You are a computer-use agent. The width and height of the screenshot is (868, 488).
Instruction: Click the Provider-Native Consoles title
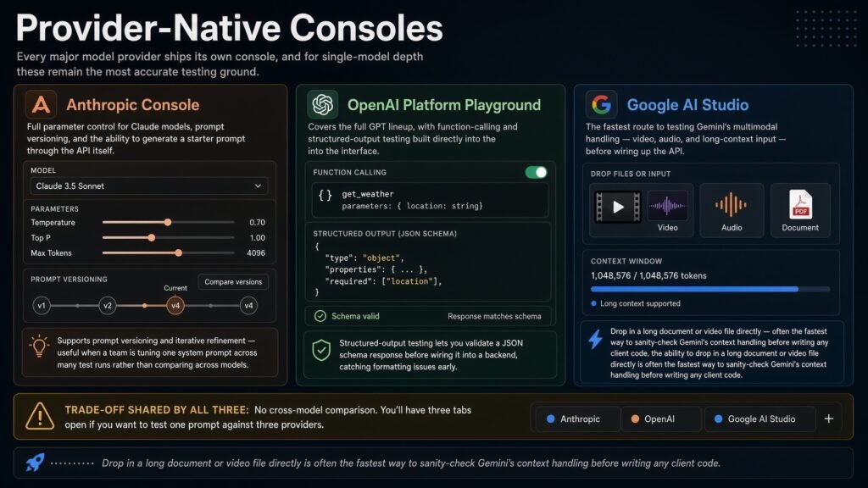(x=229, y=28)
